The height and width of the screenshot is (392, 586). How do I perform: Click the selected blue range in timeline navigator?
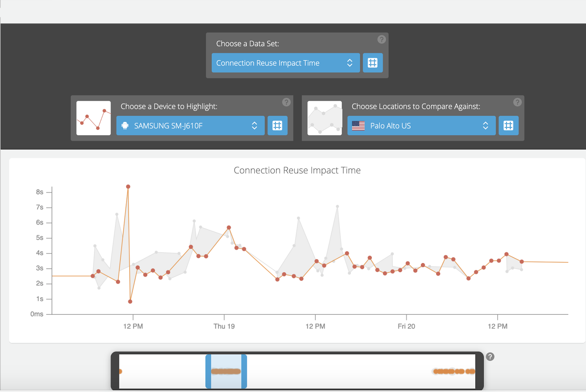tap(226, 371)
